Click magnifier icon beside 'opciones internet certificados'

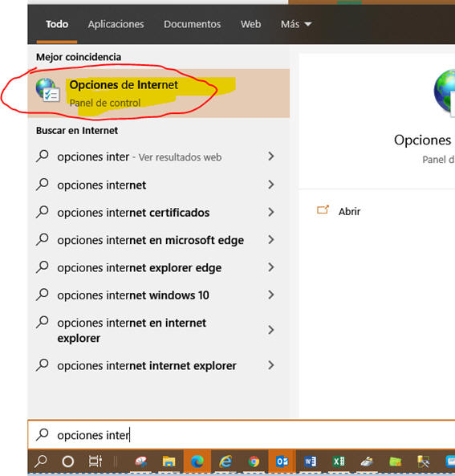pos(43,212)
